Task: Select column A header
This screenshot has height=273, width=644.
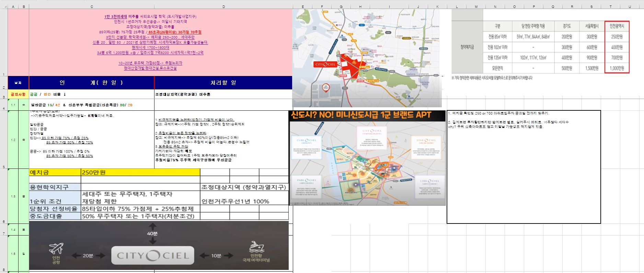Action: 13,7
